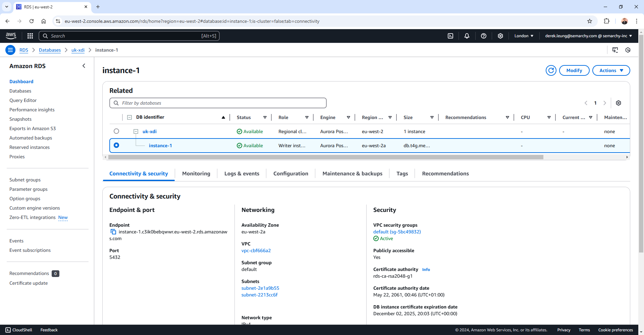Open the notifications bell
644x335 pixels.
point(467,36)
